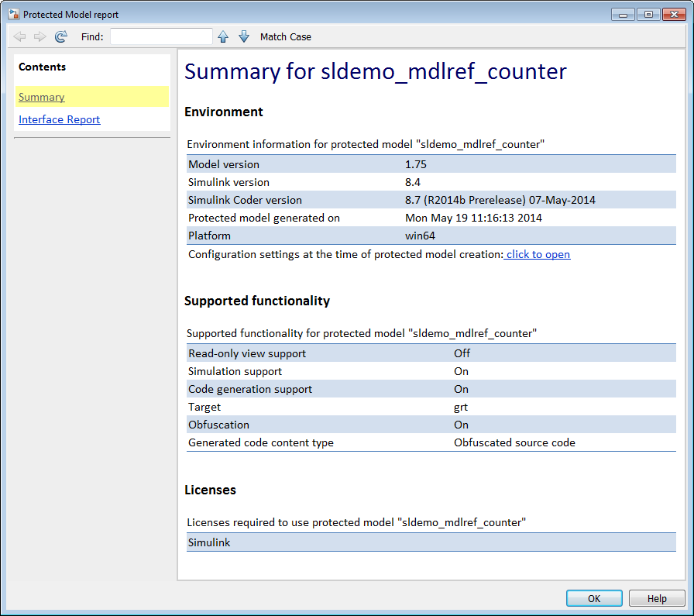Click the Simulink license row
694x616 pixels.
431,542
